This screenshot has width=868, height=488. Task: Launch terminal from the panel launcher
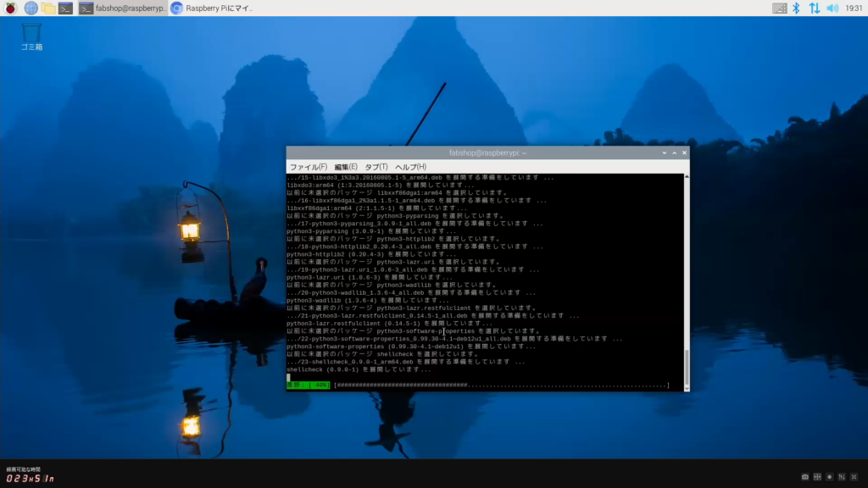65,8
